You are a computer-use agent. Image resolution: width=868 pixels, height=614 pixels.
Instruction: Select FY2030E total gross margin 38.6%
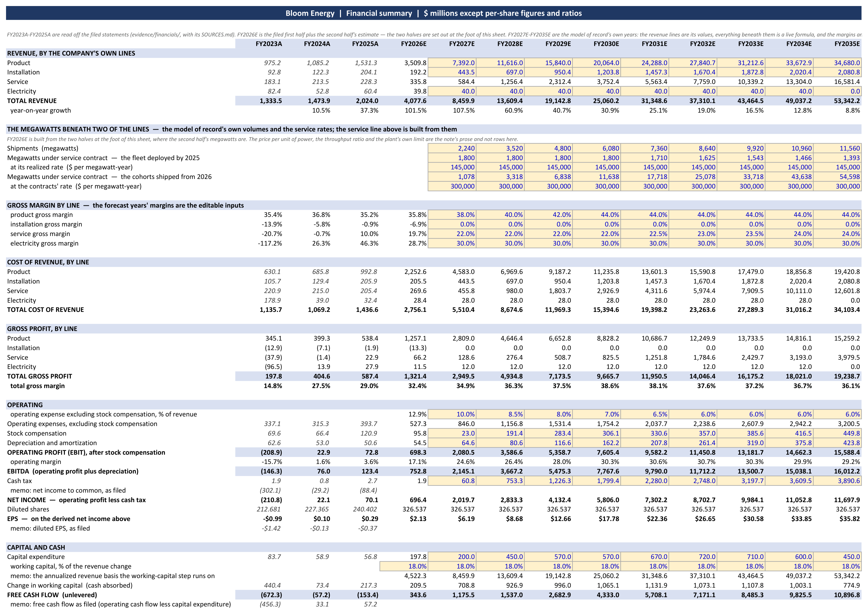point(610,386)
